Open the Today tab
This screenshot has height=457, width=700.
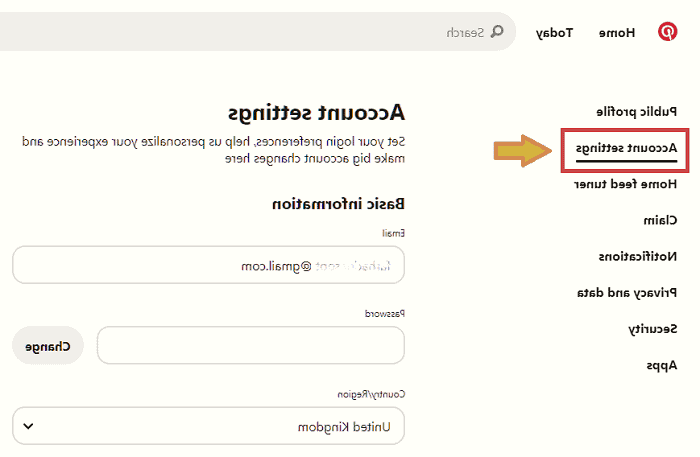[x=555, y=32]
